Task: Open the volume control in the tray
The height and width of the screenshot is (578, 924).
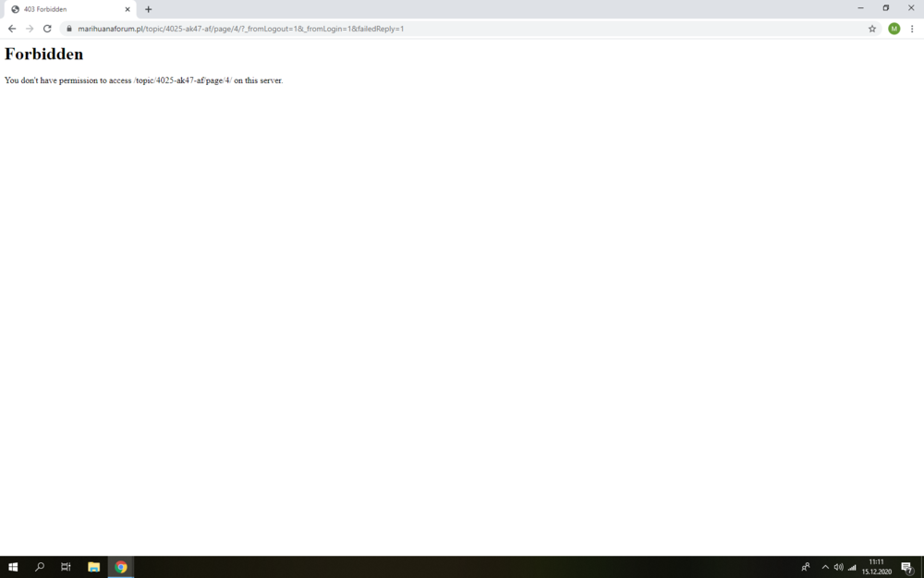Action: [x=838, y=567]
